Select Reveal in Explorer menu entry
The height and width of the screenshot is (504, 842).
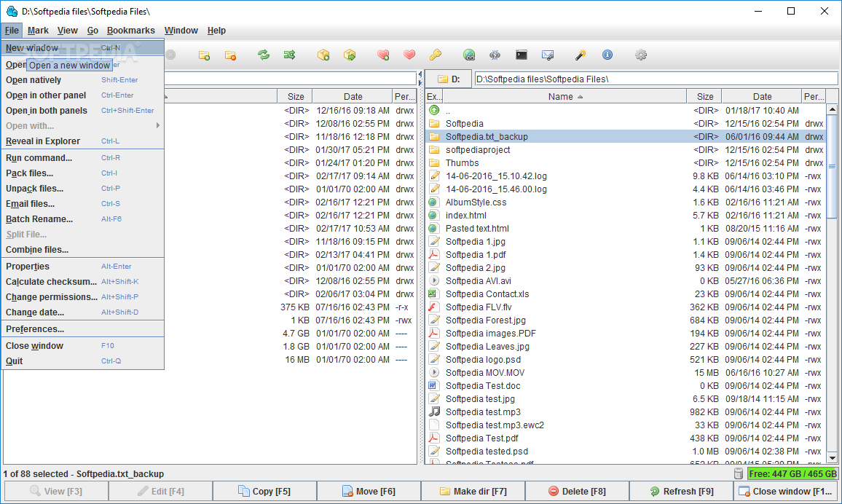[83, 141]
